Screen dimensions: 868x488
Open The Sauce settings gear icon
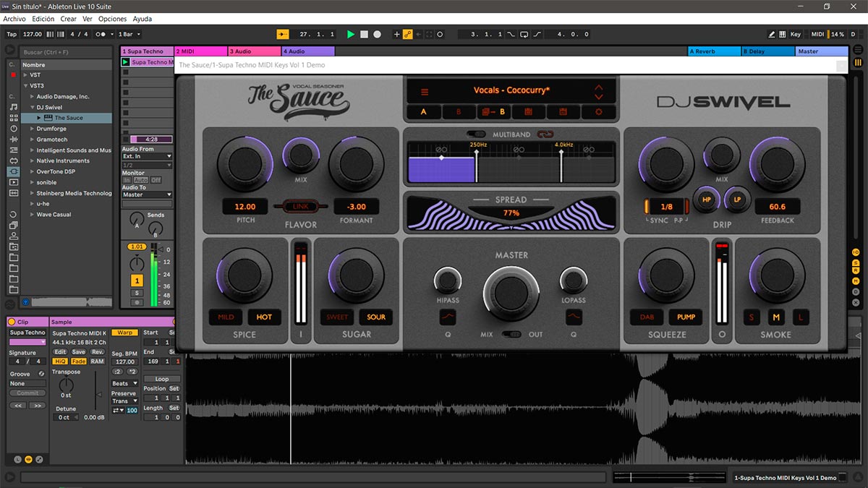tap(598, 112)
